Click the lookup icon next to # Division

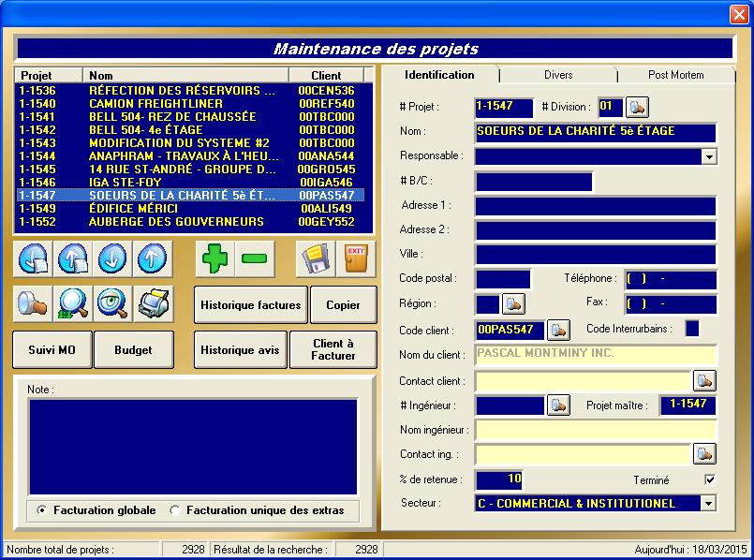click(637, 107)
